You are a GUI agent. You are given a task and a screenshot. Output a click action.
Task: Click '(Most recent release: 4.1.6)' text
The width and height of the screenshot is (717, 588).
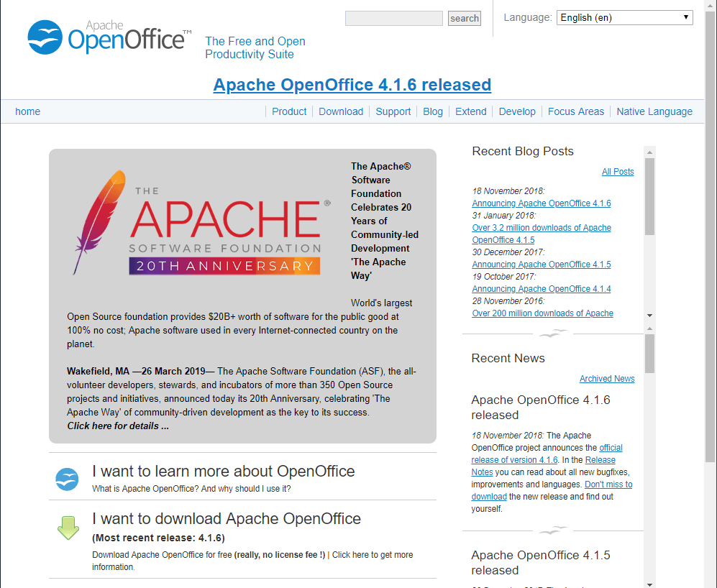coord(159,538)
